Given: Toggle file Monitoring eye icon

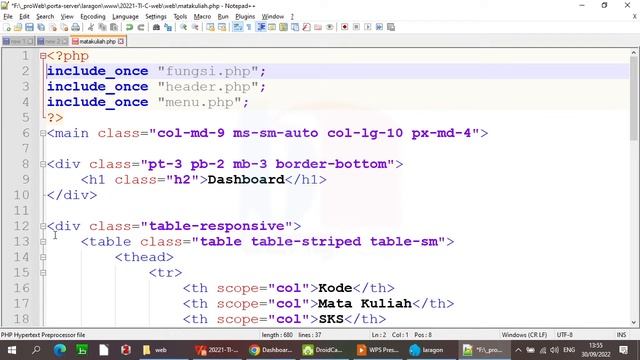Looking at the screenshot, I should coord(330,27).
